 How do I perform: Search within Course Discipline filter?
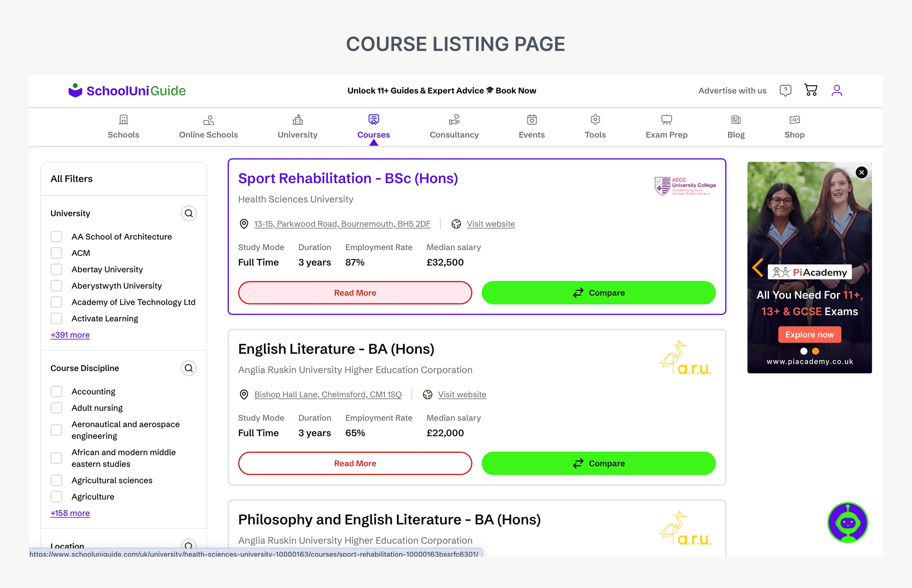189,368
